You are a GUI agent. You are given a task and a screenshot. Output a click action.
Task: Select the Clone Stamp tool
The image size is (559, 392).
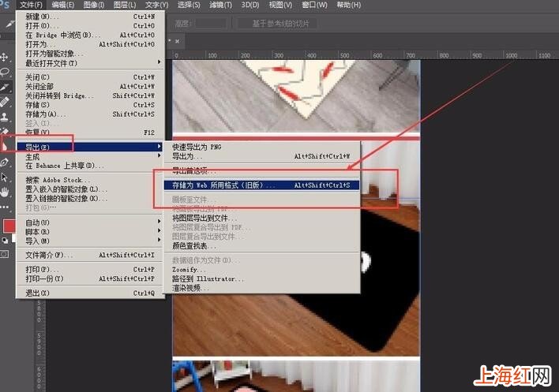5,117
